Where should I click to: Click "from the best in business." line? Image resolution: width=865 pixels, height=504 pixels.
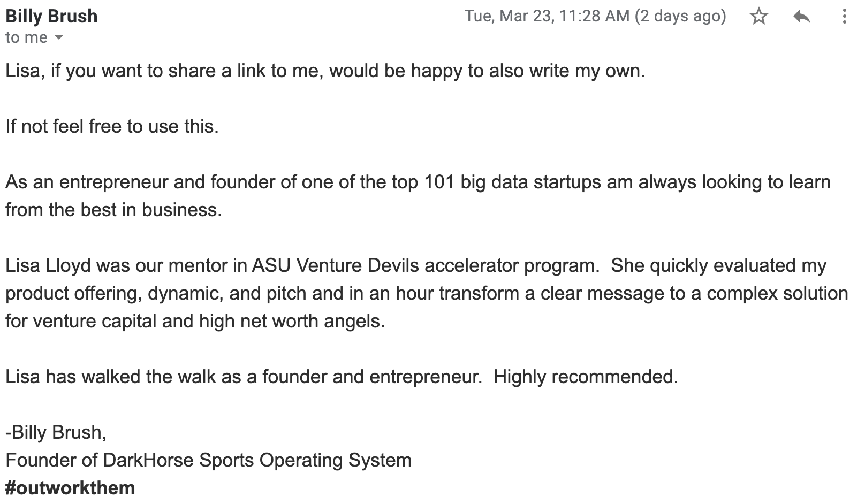pyautogui.click(x=113, y=210)
